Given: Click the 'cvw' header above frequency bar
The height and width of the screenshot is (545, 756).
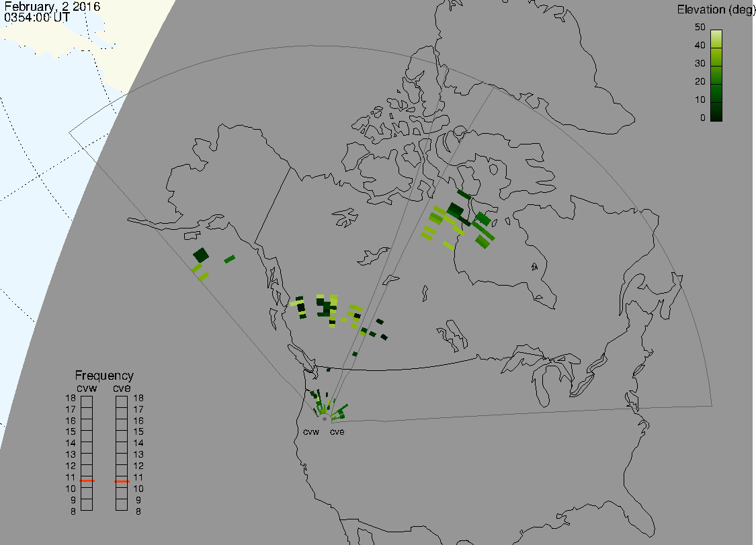Looking at the screenshot, I should coord(87,388).
